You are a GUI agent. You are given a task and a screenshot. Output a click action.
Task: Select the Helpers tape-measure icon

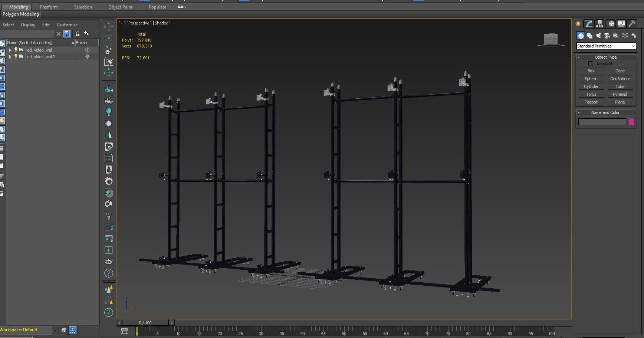[x=616, y=36]
